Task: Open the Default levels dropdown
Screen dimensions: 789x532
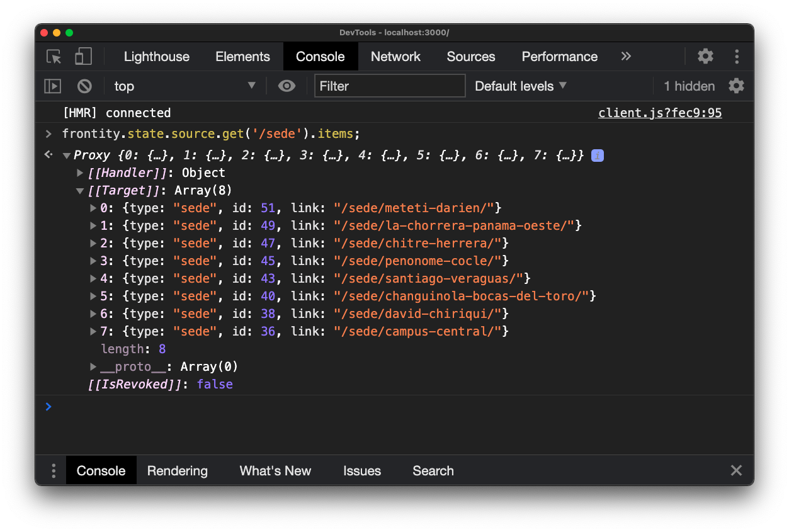Action: tap(520, 86)
